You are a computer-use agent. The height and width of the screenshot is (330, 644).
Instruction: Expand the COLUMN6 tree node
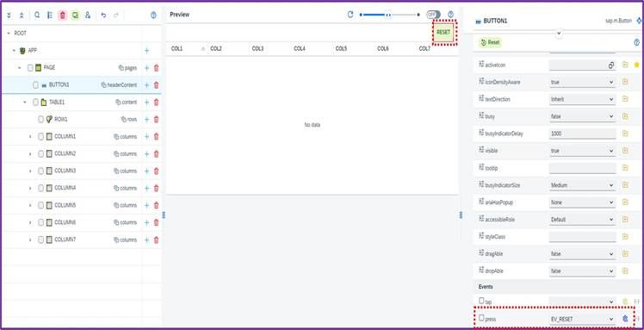coord(30,222)
